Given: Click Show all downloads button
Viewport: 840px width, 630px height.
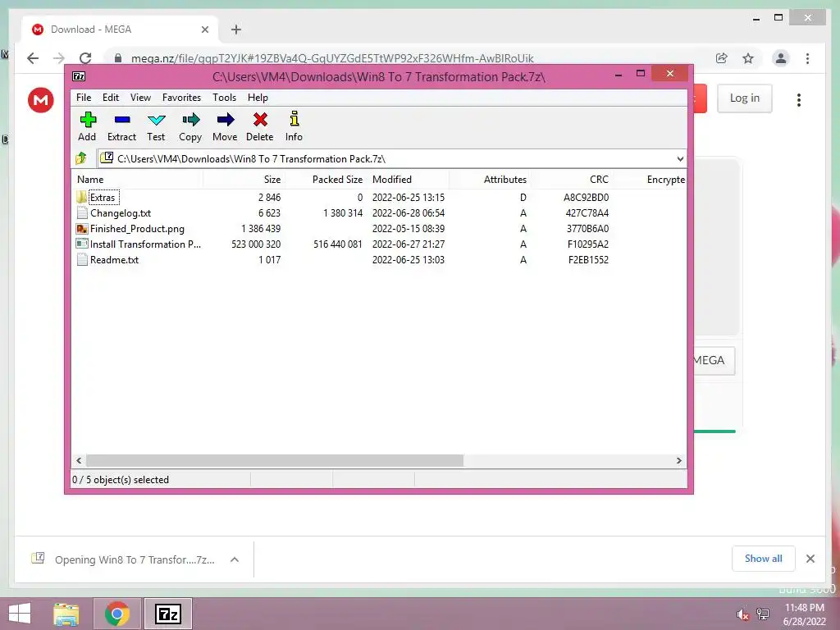Looking at the screenshot, I should pos(764,559).
